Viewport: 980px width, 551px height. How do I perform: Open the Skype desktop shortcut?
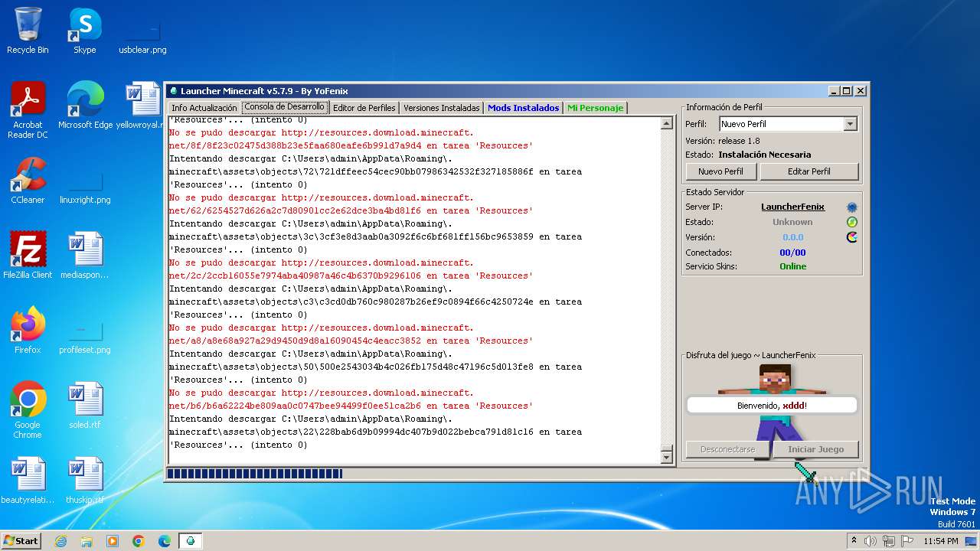tap(85, 31)
